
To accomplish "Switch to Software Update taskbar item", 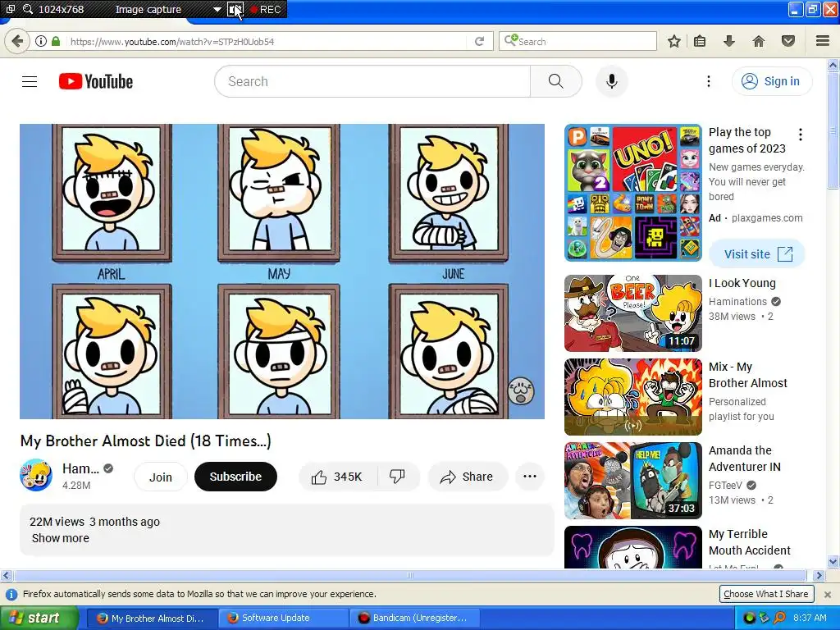I will point(284,619).
